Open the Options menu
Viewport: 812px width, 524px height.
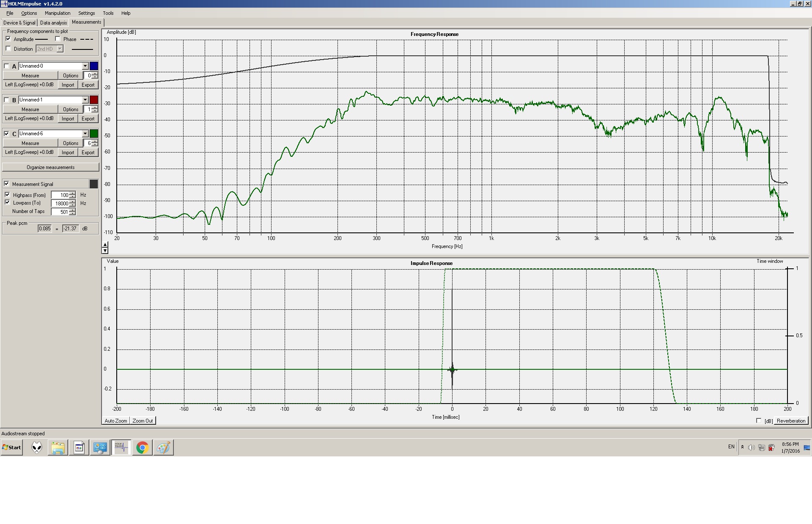tap(29, 13)
